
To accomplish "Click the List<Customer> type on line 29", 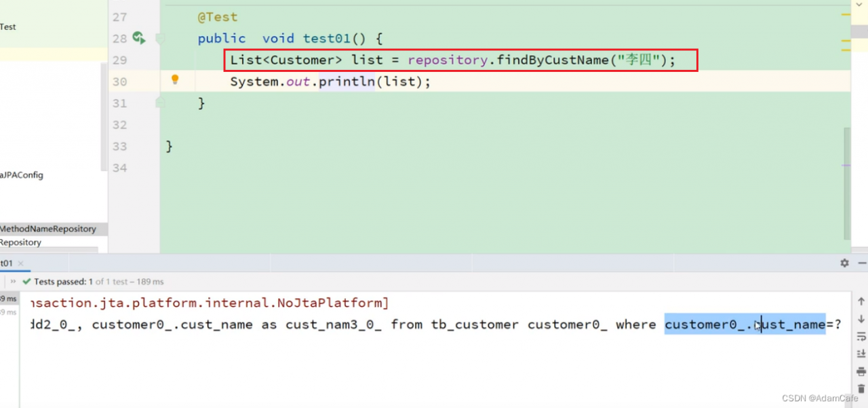I will (286, 60).
